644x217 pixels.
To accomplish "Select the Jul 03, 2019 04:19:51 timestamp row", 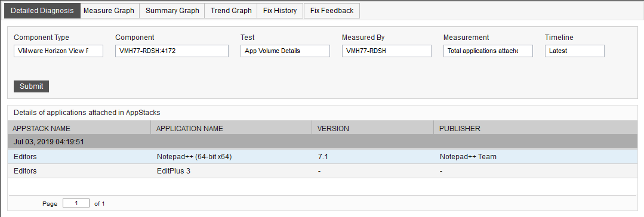I will click(322, 142).
